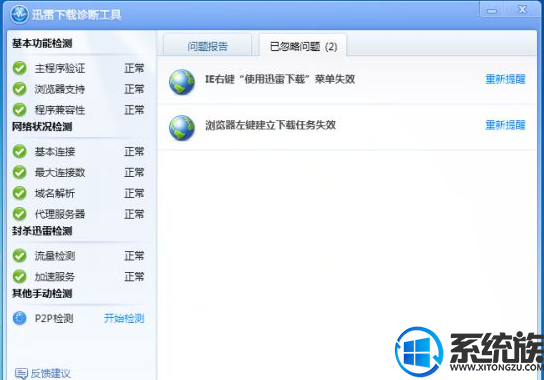The height and width of the screenshot is (380, 544).
Task: Click green check icon beside 程序兼容性
Action: [x=20, y=110]
